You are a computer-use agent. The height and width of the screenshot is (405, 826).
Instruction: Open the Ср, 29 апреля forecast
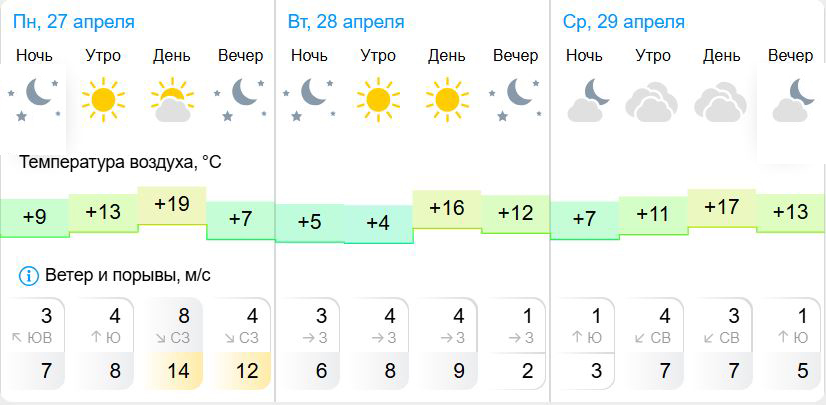625,22
